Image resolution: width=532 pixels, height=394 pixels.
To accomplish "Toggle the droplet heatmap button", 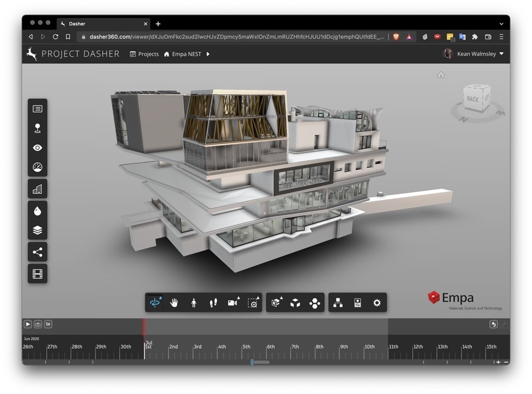I will pyautogui.click(x=37, y=211).
